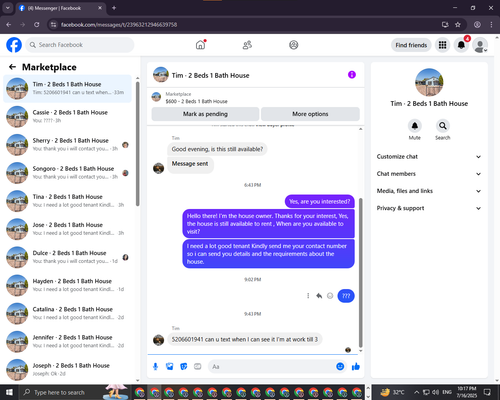Choose a sticker icon
500x400 pixels.
point(184,367)
